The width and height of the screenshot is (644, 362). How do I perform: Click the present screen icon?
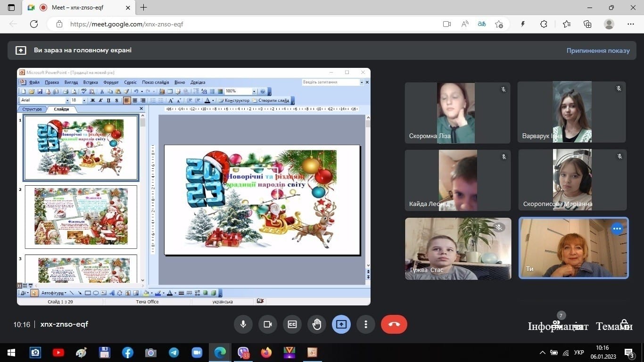(341, 324)
